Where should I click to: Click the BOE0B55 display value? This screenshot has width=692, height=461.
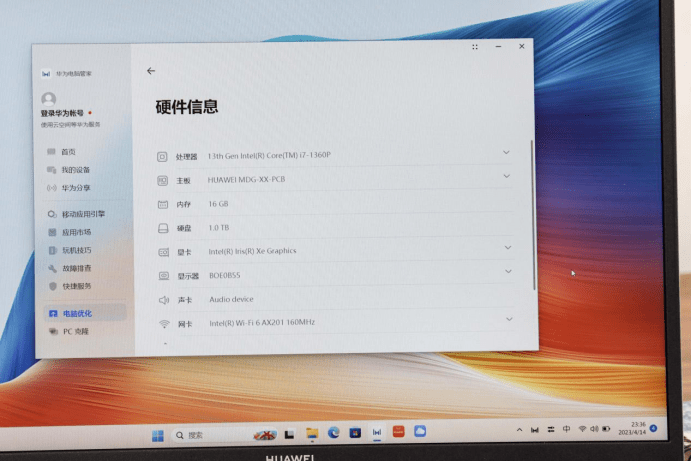tap(225, 275)
